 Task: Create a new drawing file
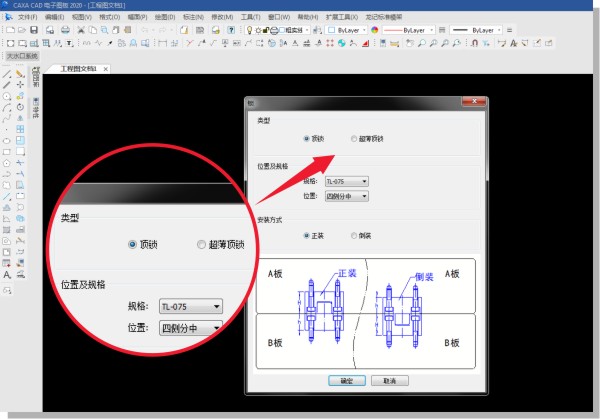(x=10, y=30)
